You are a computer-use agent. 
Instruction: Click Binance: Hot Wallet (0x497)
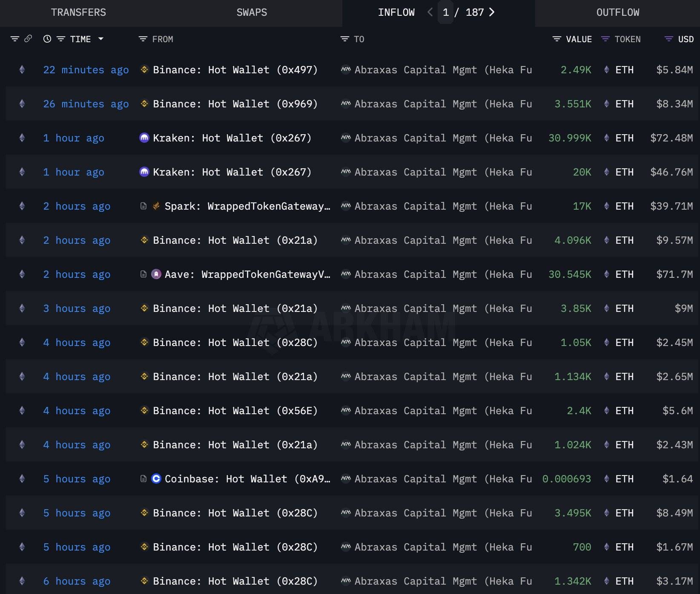click(x=235, y=70)
